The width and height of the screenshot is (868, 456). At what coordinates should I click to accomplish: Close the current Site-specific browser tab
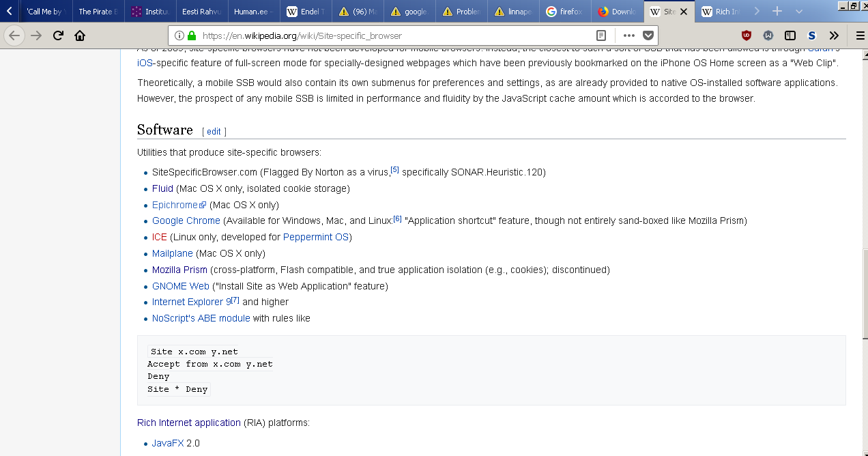pos(684,12)
